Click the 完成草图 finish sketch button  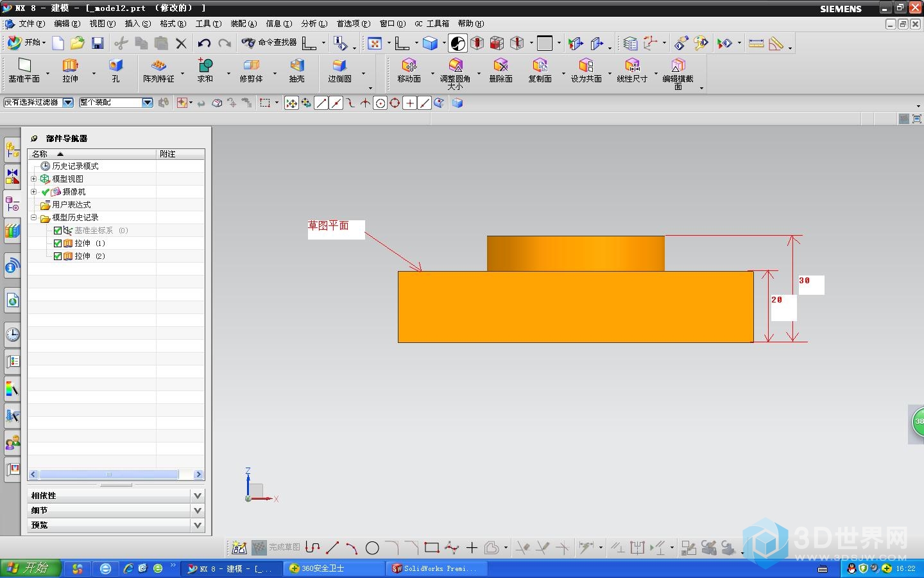click(x=276, y=548)
